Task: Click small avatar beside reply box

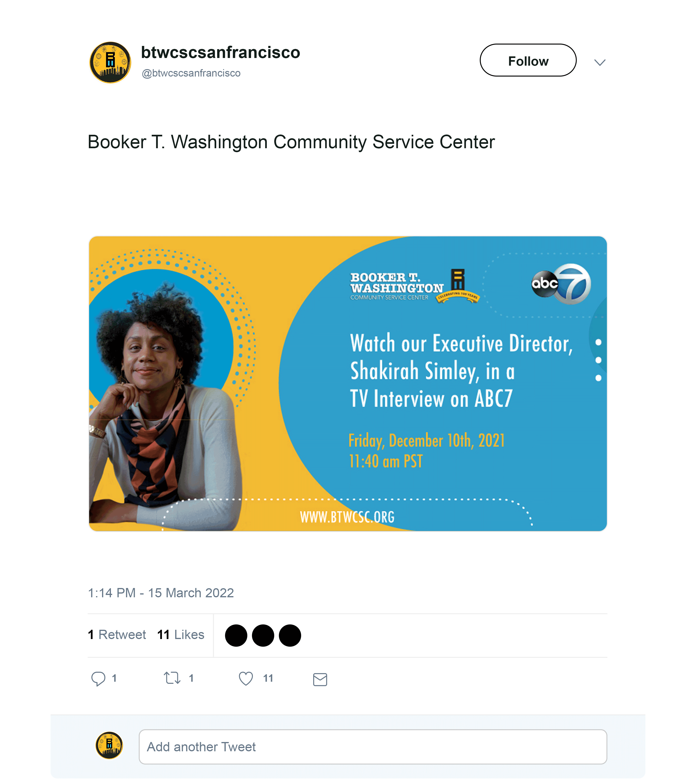Action: click(x=109, y=746)
